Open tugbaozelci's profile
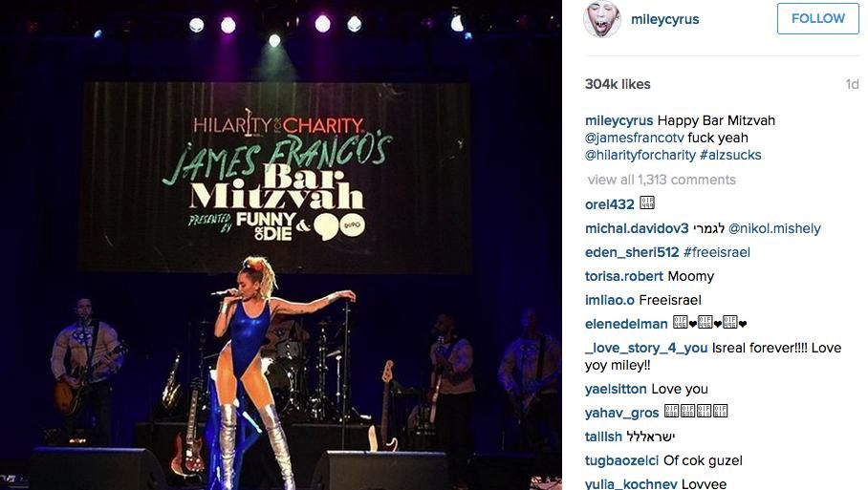The width and height of the screenshot is (868, 490). pyautogui.click(x=621, y=460)
